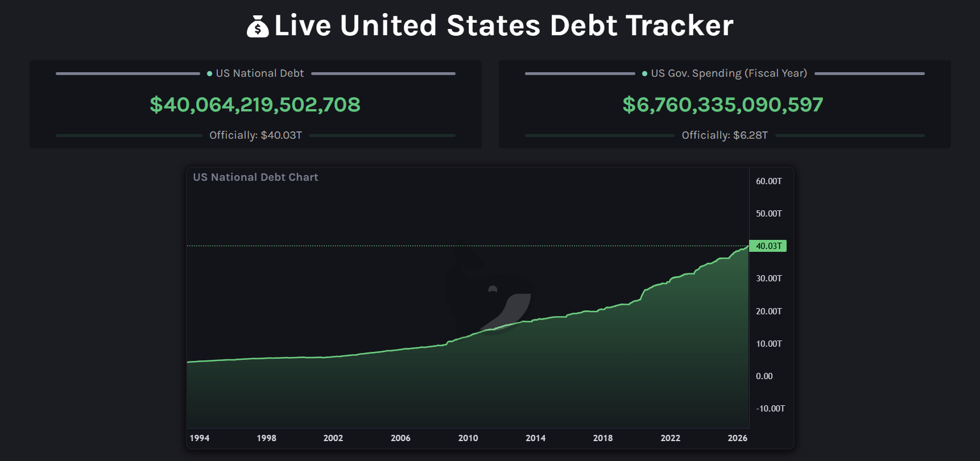Select the $6,760,335,090,597 spending figure
Screen dimensions: 980x461
[x=723, y=105]
